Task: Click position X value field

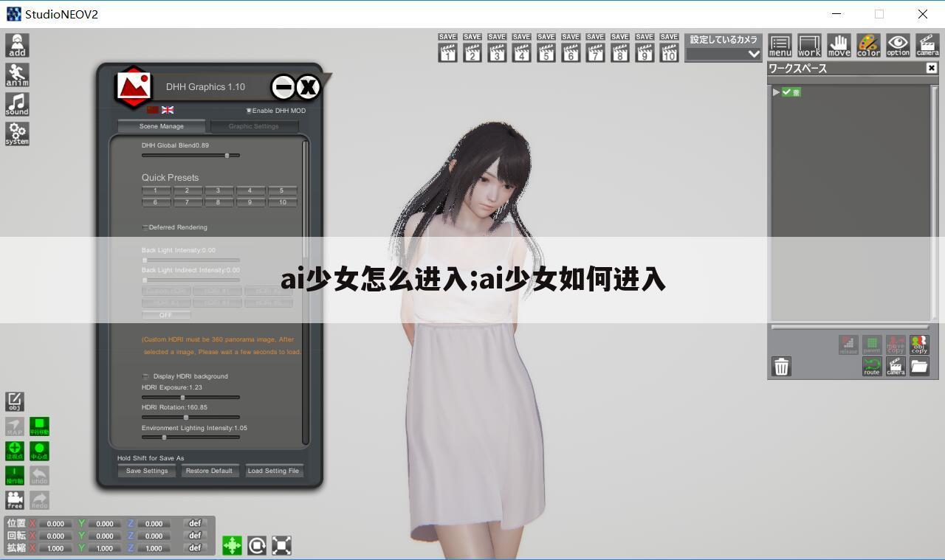Action: click(56, 524)
